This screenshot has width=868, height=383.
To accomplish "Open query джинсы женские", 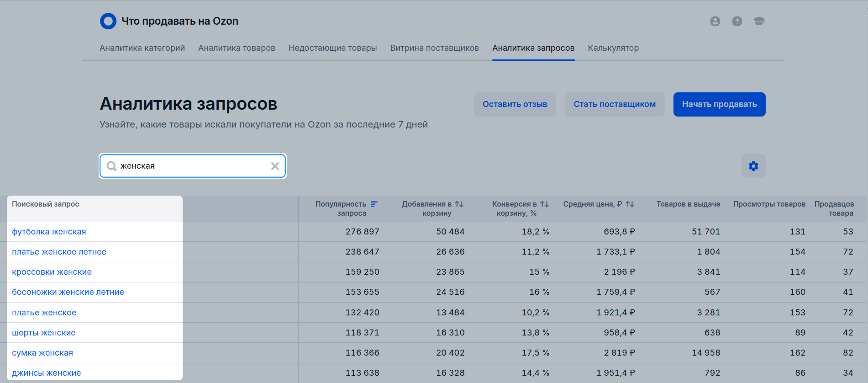I will click(x=46, y=373).
